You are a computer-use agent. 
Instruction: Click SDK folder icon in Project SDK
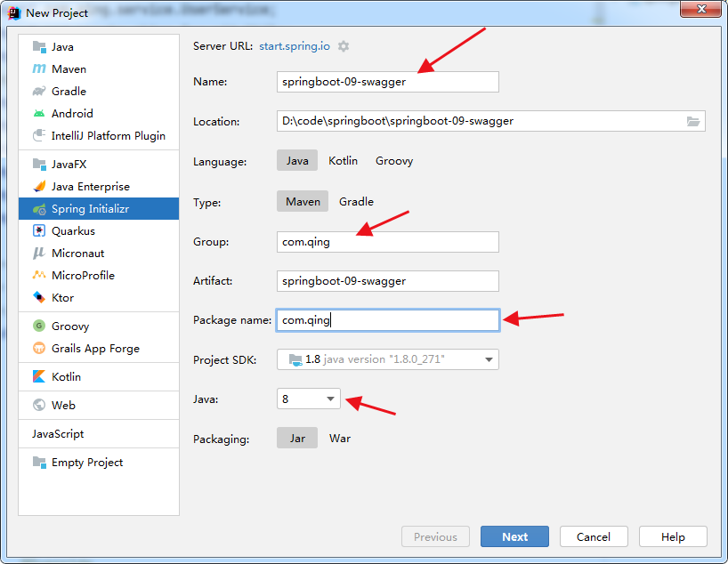[x=295, y=359]
